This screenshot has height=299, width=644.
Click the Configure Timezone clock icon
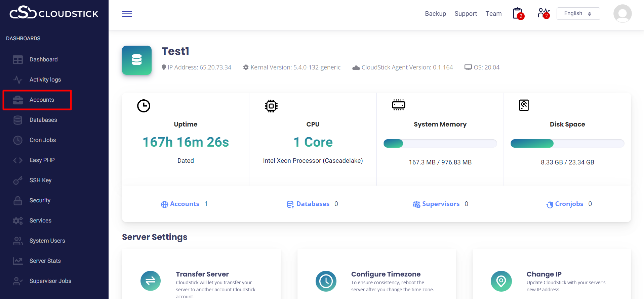326,281
